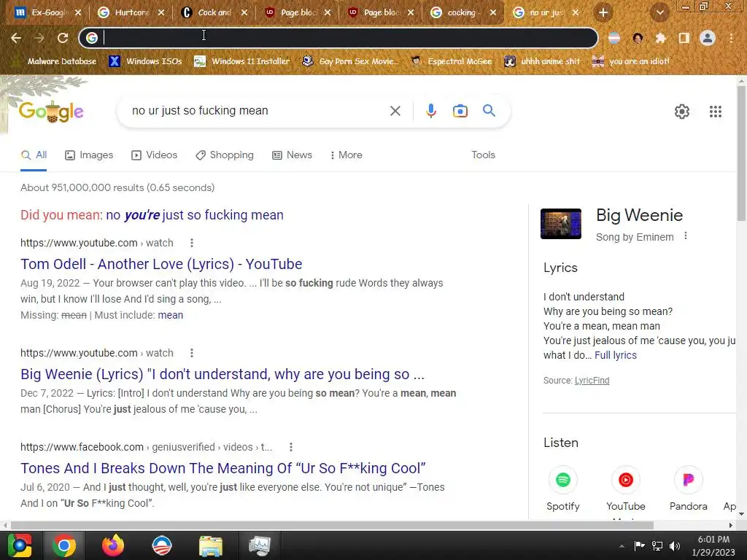Click the Google search text field
Screen dimensions: 747x560
click(258, 111)
